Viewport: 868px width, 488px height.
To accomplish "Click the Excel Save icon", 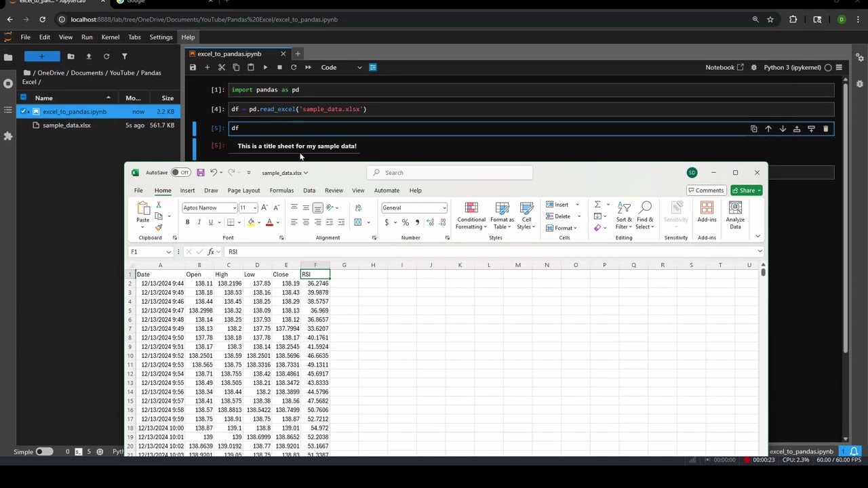I will pos(201,173).
